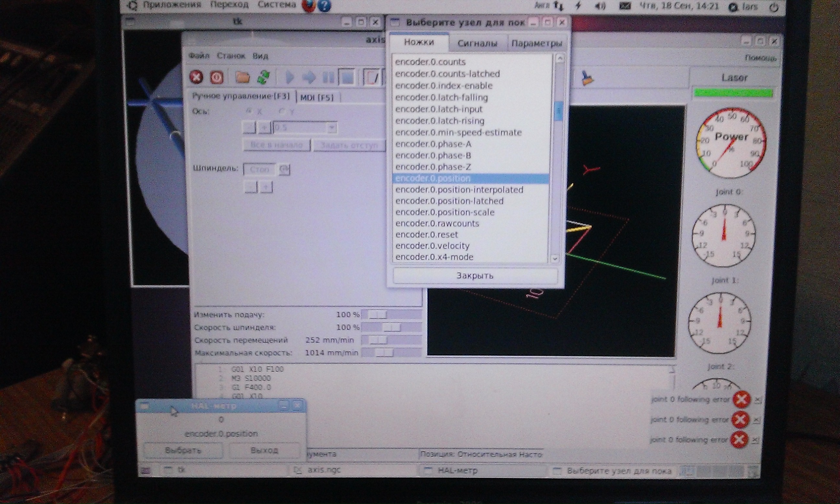Stop program with square stop icon
Viewport: 840px width, 504px height.
pos(347,77)
